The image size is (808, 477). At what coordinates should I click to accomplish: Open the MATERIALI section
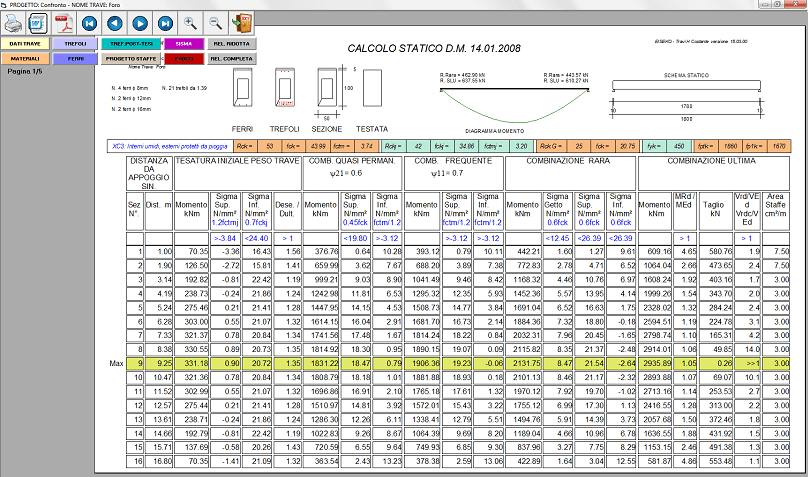(25, 59)
